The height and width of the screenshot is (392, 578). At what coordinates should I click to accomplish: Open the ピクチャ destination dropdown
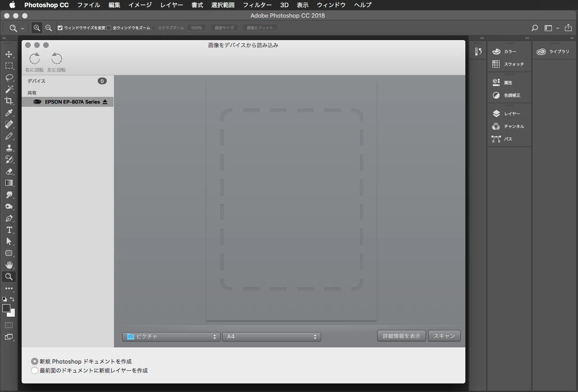click(x=171, y=337)
